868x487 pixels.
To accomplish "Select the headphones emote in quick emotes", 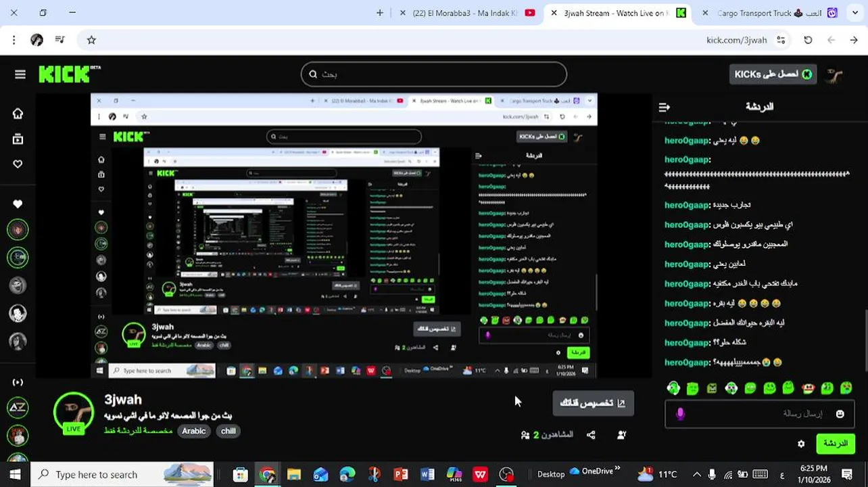I will 673,388.
